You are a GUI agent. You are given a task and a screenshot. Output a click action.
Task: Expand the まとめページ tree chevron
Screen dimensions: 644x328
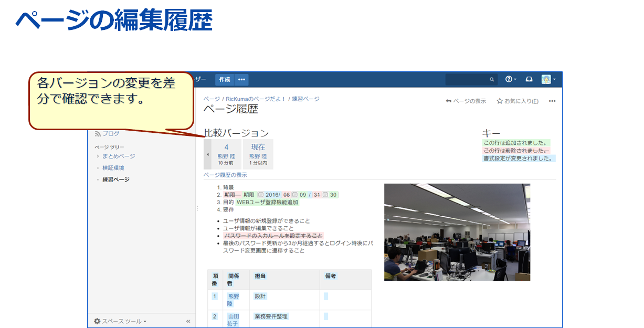(x=98, y=156)
